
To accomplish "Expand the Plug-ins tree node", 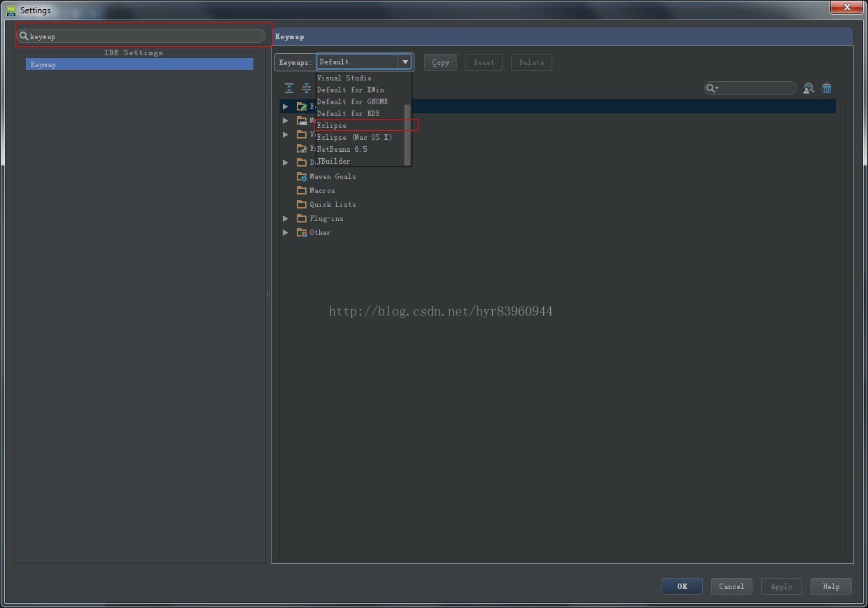I will [x=286, y=218].
